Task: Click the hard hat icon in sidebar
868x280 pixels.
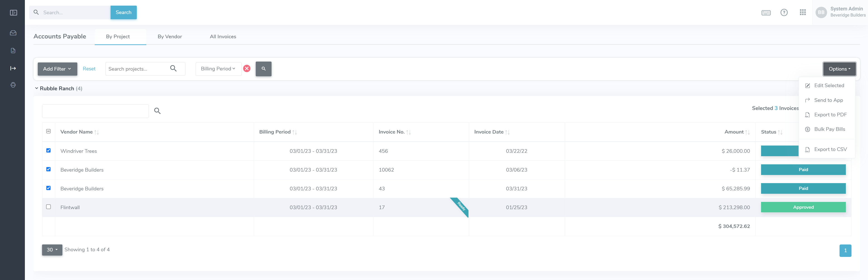Action: click(x=13, y=85)
